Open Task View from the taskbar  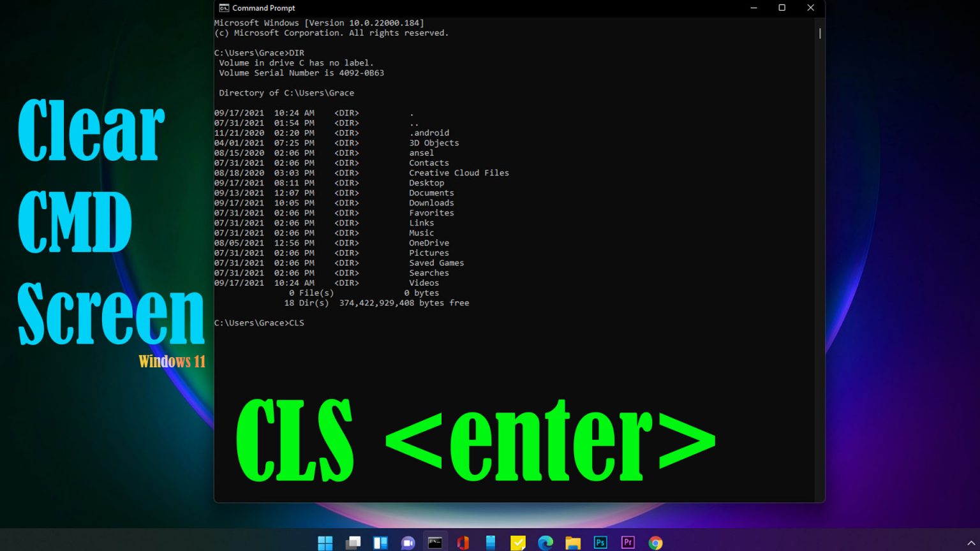pyautogui.click(x=353, y=543)
